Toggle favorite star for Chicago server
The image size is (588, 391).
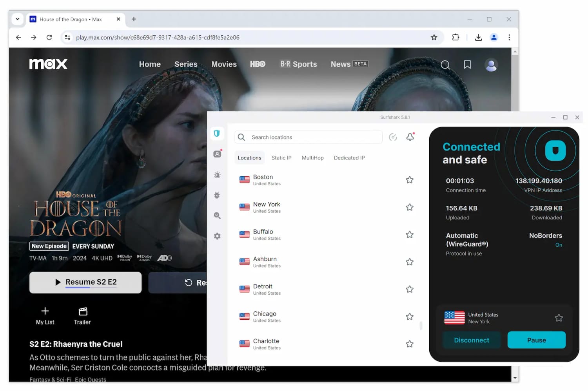click(x=410, y=317)
